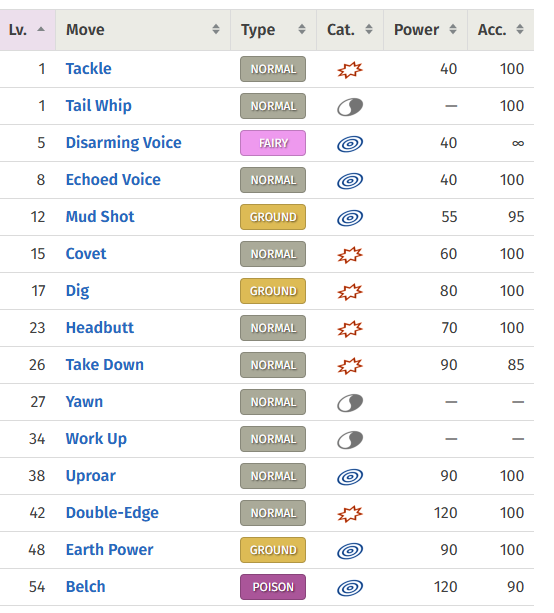Click the POISON type badge
The image size is (554, 613).
pyautogui.click(x=273, y=587)
